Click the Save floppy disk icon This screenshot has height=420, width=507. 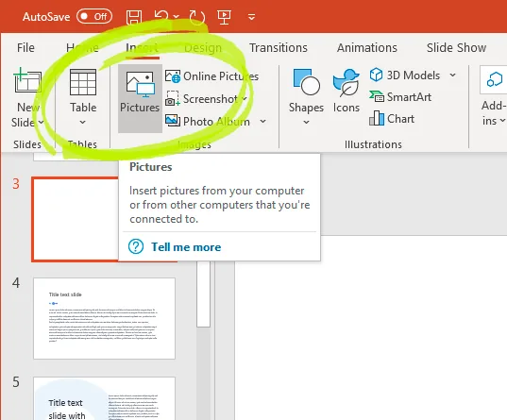pyautogui.click(x=134, y=17)
